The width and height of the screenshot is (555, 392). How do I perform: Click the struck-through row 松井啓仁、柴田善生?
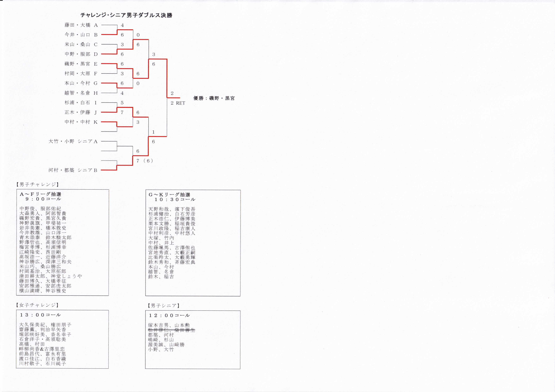pyautogui.click(x=172, y=330)
